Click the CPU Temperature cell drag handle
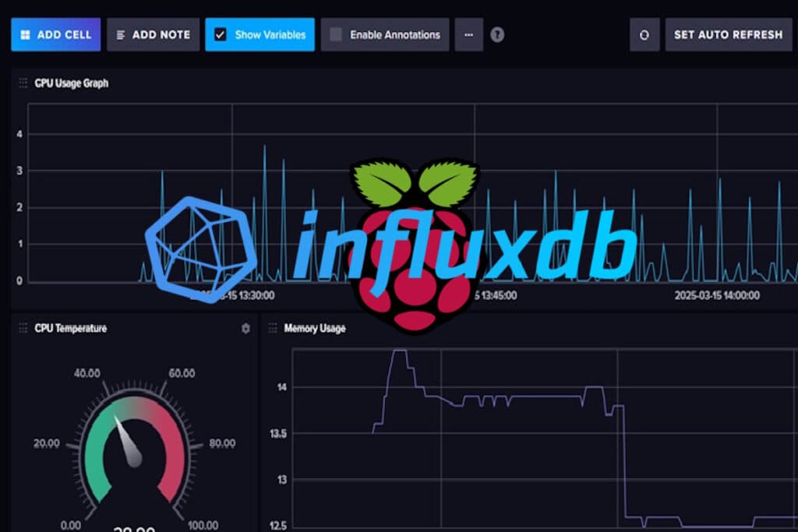 pos(23,329)
